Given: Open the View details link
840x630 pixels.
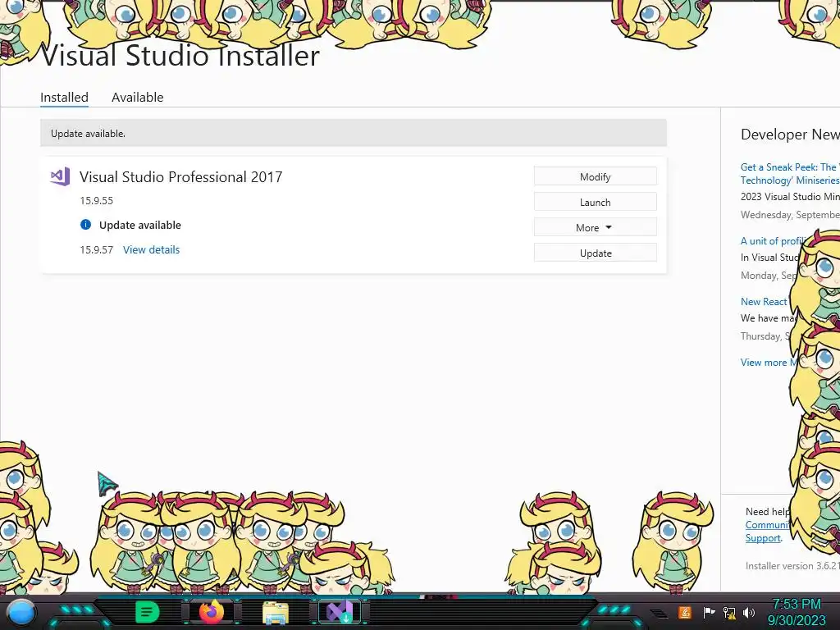Looking at the screenshot, I should [x=151, y=249].
